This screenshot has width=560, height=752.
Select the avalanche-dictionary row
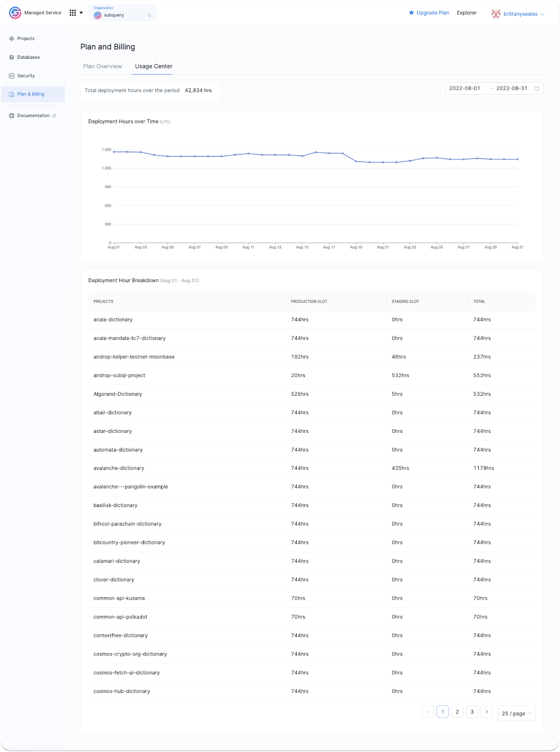pyautogui.click(x=312, y=468)
